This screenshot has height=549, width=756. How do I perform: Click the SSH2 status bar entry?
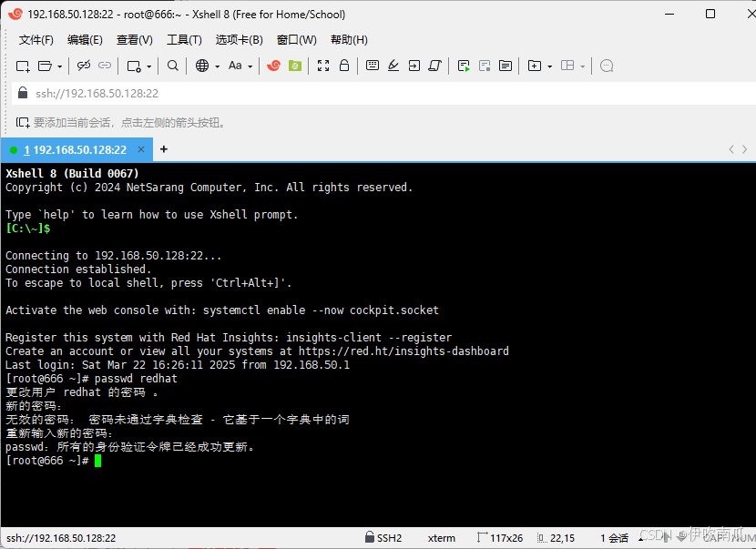point(383,538)
